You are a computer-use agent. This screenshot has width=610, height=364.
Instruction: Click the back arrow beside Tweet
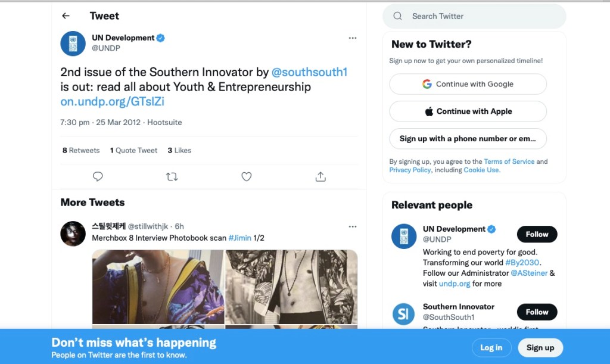pyautogui.click(x=66, y=16)
